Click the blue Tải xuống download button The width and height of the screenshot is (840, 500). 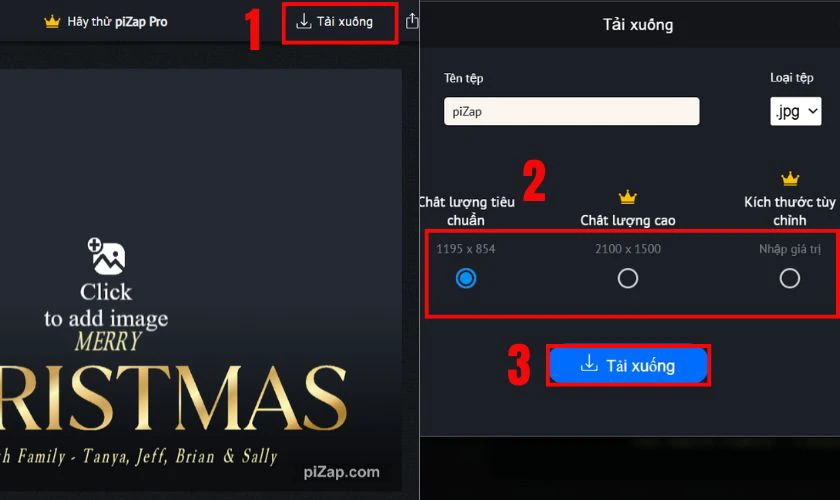pyautogui.click(x=628, y=365)
